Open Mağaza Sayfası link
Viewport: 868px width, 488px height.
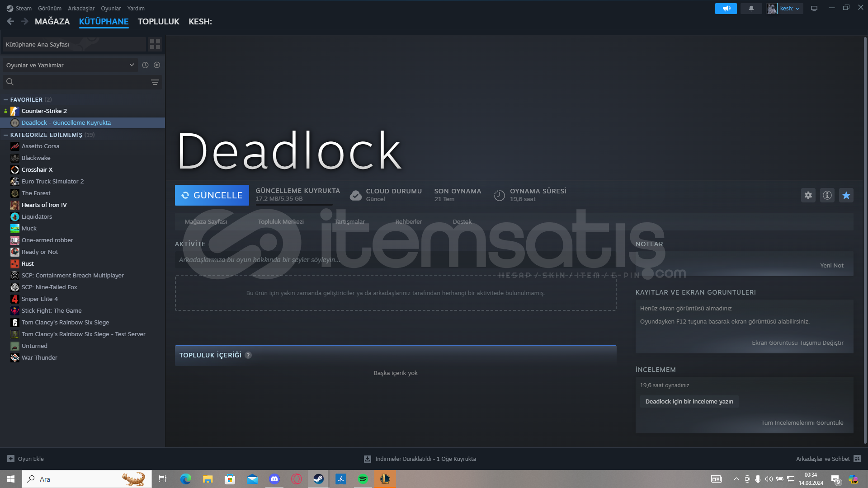click(206, 222)
